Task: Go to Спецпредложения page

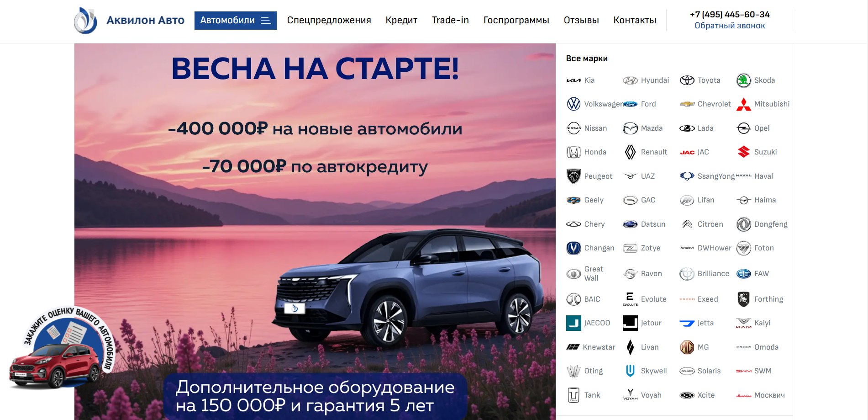Action: coord(329,20)
